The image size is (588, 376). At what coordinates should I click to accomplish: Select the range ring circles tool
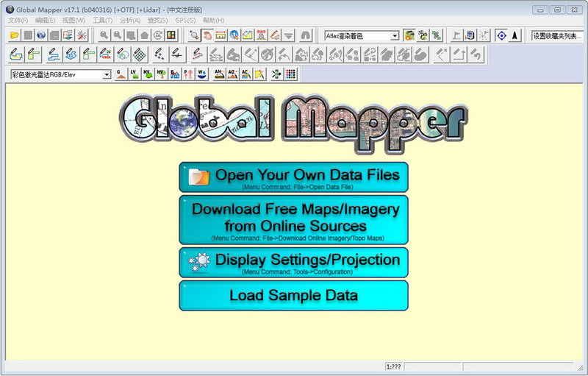point(122,54)
